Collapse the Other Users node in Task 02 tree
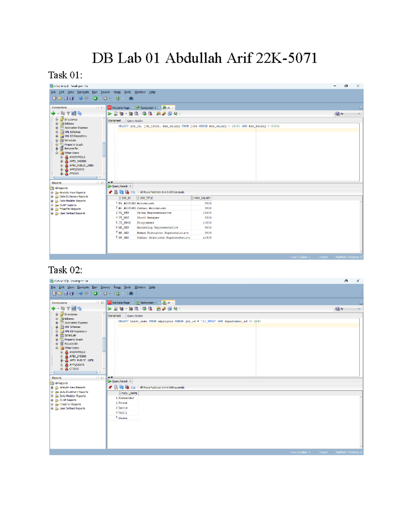 [57, 348]
